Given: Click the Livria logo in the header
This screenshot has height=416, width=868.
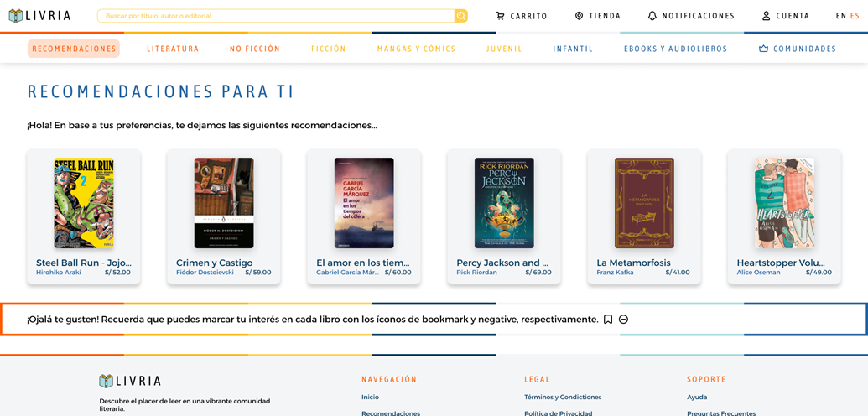Looking at the screenshot, I should pos(40,16).
